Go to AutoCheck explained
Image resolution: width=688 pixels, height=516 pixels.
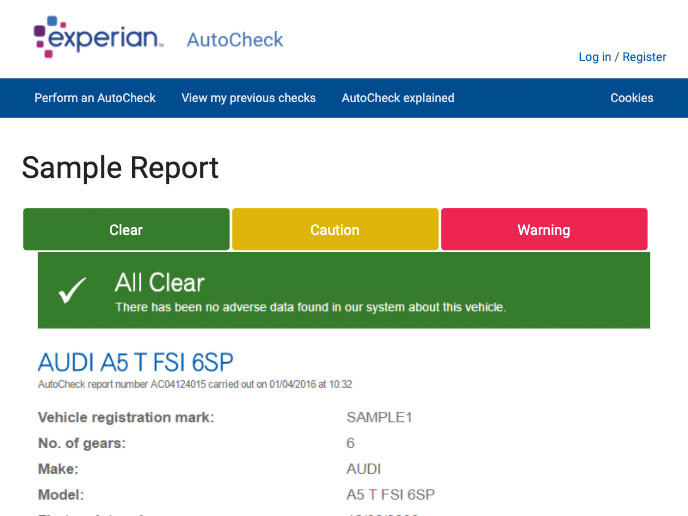[398, 98]
